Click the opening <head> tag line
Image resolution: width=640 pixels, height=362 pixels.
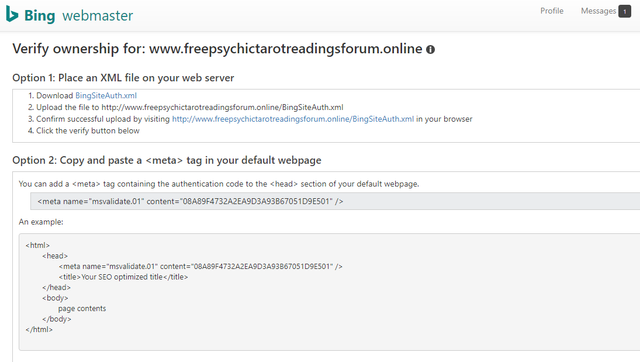tap(55, 256)
